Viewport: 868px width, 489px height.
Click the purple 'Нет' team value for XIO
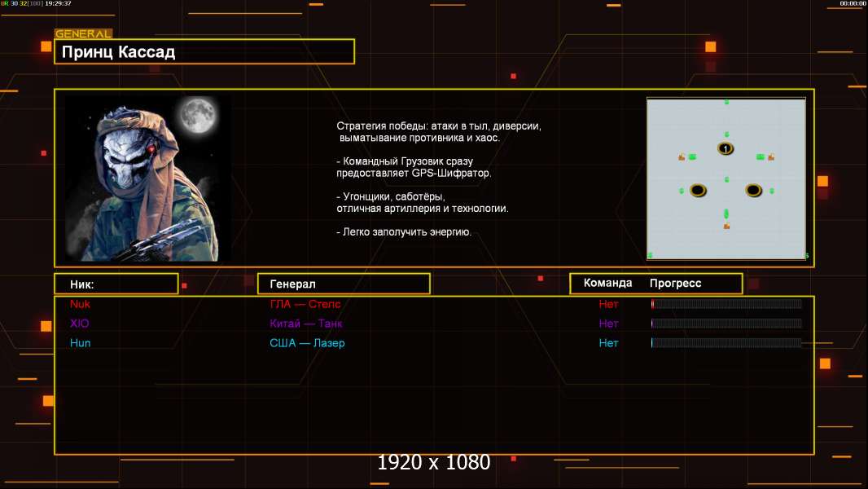click(x=608, y=324)
